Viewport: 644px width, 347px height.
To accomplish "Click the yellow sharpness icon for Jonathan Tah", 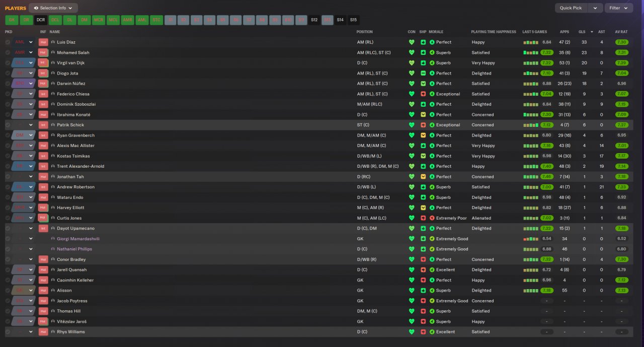I will (423, 177).
